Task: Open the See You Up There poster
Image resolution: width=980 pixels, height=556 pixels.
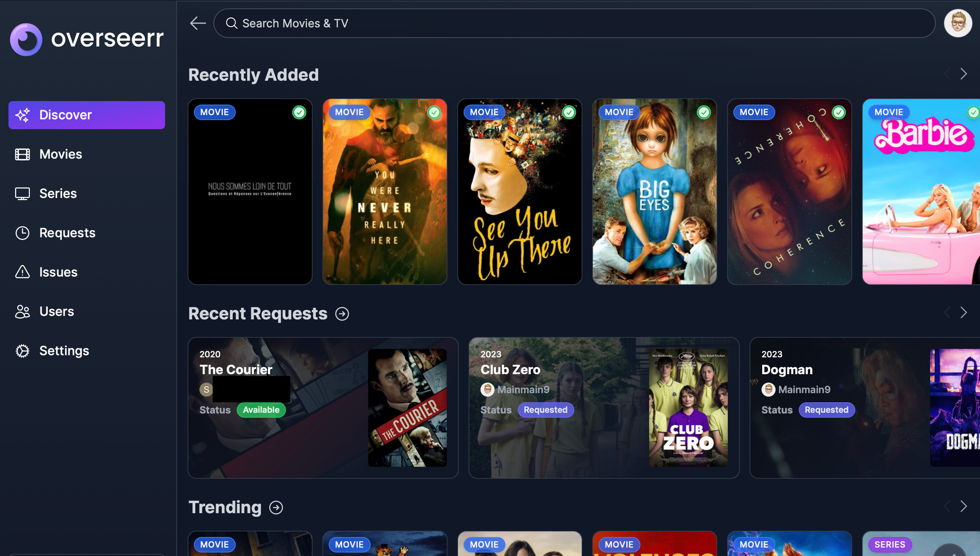Action: pos(519,192)
